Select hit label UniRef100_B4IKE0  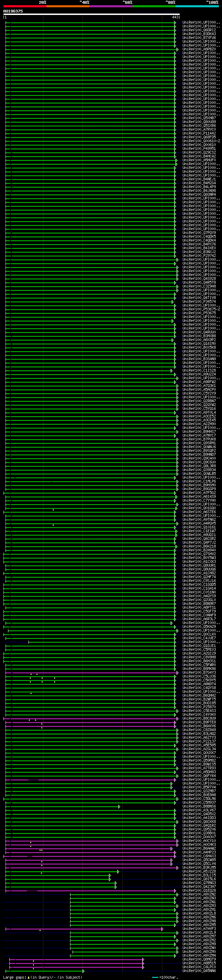point(199,248)
